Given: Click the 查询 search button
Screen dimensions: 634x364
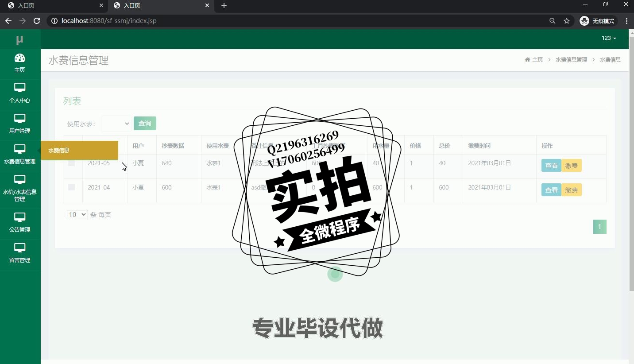Looking at the screenshot, I should pos(145,123).
